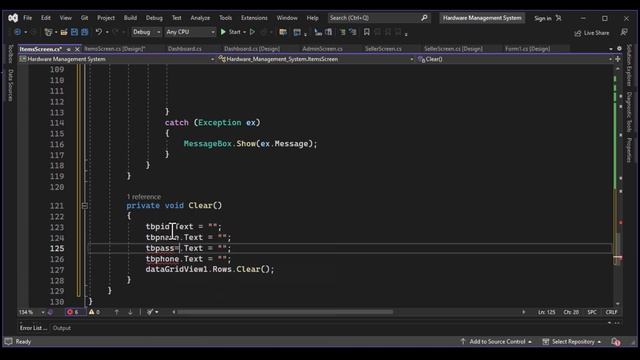The height and width of the screenshot is (360, 640).
Task: Click the new project toolbar icon
Action: click(48, 32)
